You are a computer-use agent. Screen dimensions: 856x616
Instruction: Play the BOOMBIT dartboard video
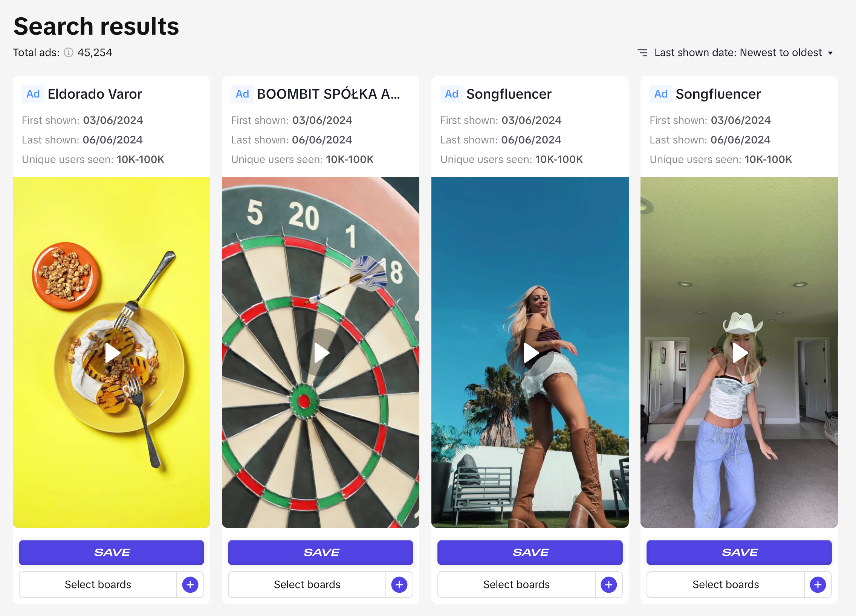[x=321, y=353]
